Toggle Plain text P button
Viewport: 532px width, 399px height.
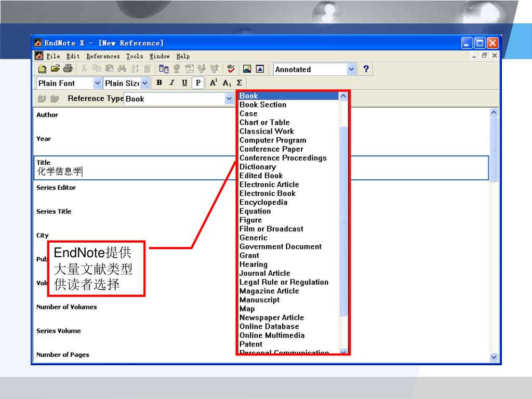coord(198,83)
